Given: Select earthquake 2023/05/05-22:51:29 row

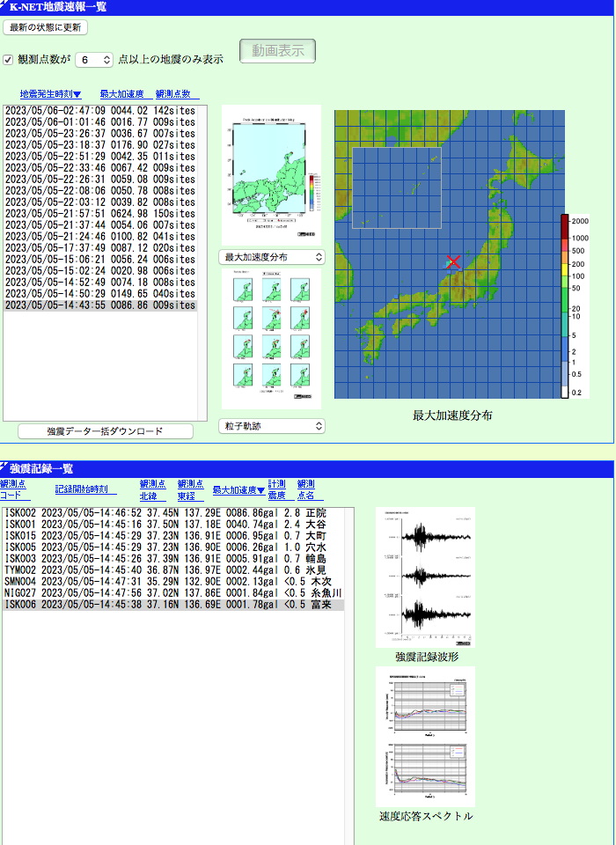Looking at the screenshot, I should point(100,157).
